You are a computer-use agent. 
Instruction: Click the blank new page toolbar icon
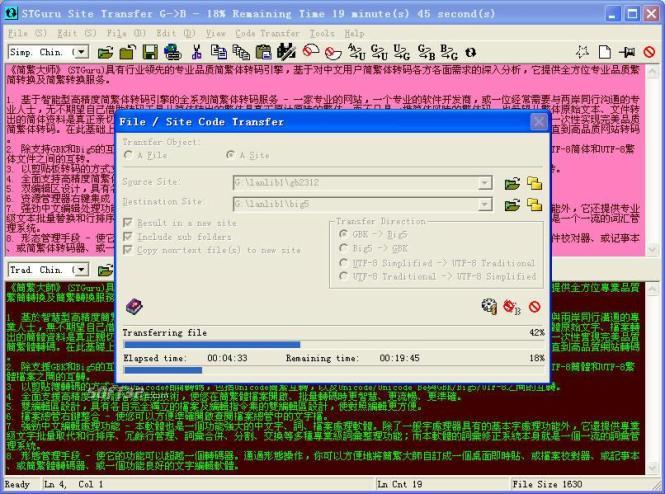point(605,53)
